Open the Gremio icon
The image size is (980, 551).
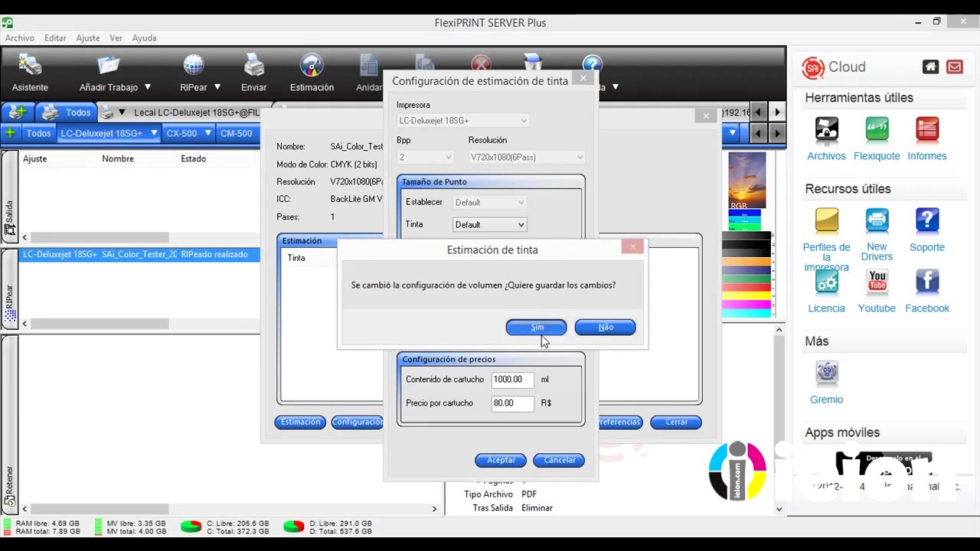click(826, 373)
